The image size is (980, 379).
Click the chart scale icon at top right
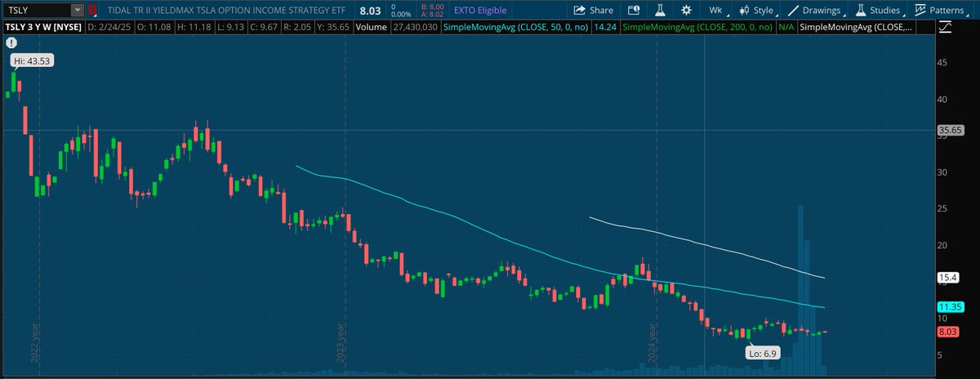coord(946,28)
